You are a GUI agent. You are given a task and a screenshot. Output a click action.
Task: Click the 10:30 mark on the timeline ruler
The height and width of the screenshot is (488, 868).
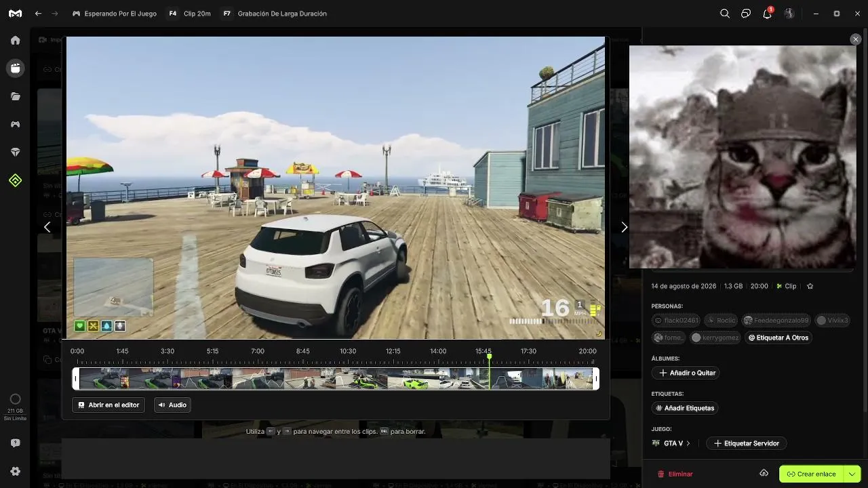[348, 351]
